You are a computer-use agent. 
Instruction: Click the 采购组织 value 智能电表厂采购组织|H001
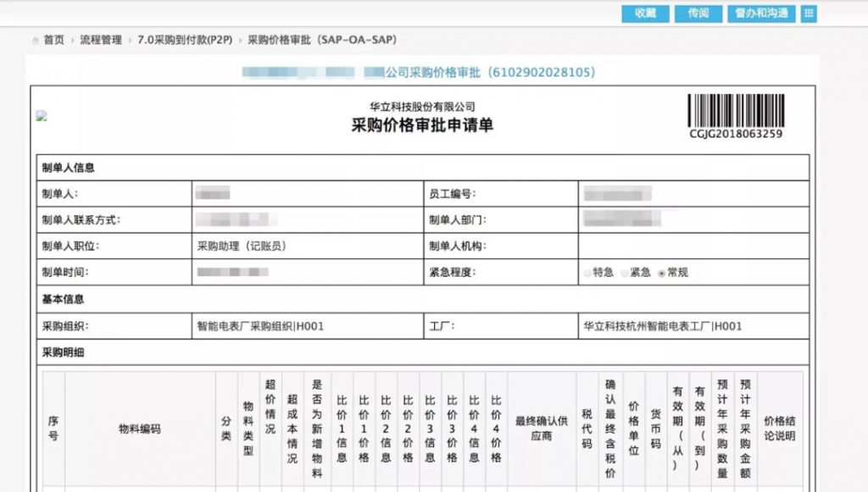(261, 326)
